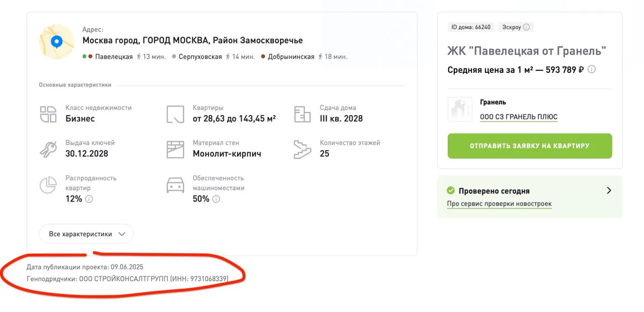644x312 pixels.
Task: Open info tooltip next to 12%
Action: [x=89, y=199]
